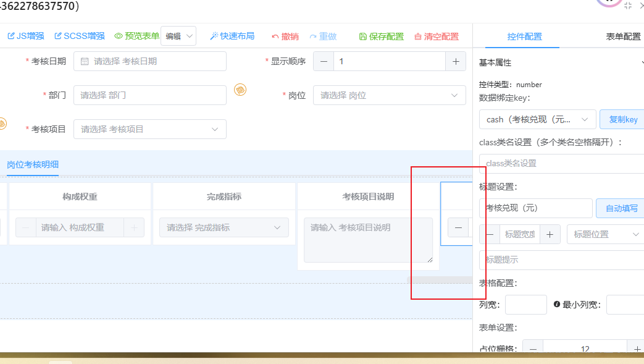Open 快速布局 magic wand tool

[x=232, y=36]
